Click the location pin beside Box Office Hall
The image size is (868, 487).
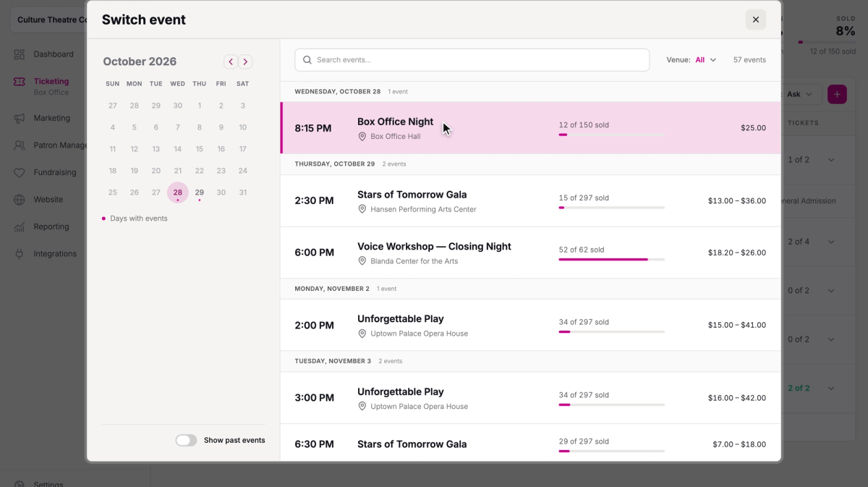(362, 137)
